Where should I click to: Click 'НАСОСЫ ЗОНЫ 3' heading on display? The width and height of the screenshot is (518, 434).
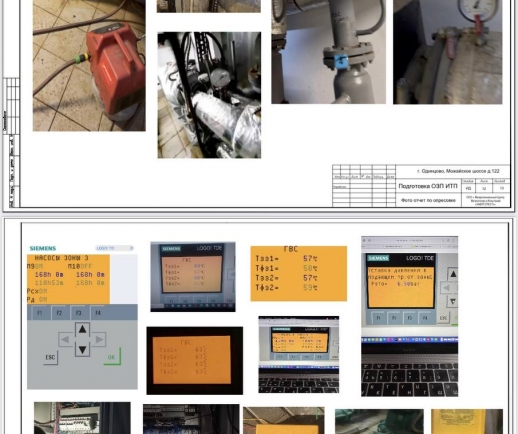(62, 258)
